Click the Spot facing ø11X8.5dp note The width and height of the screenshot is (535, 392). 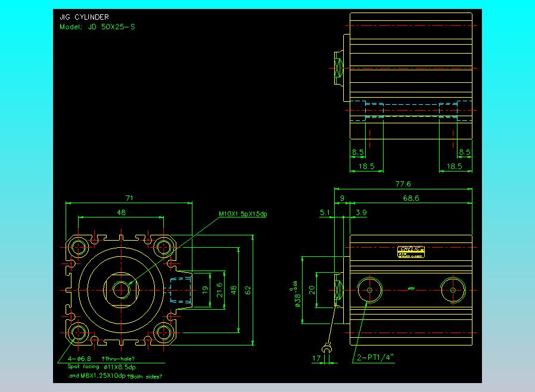click(102, 367)
